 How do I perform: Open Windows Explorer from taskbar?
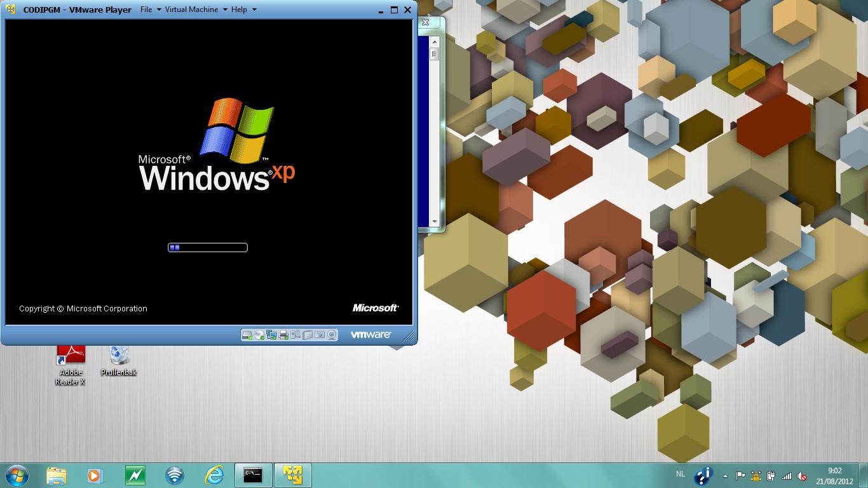pyautogui.click(x=56, y=475)
